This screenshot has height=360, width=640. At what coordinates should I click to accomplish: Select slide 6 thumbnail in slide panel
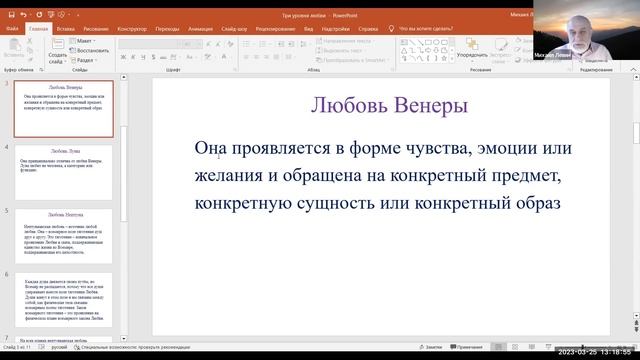coord(64,300)
